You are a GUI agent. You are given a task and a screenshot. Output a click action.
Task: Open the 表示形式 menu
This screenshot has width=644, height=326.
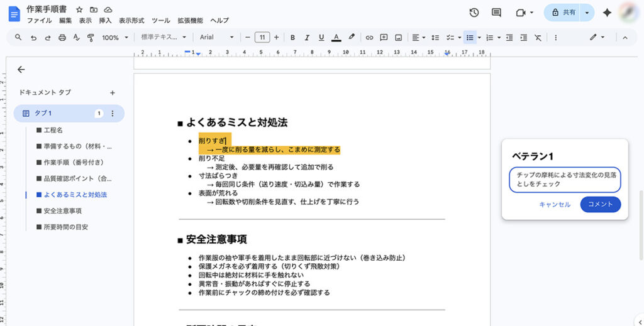coord(131,20)
